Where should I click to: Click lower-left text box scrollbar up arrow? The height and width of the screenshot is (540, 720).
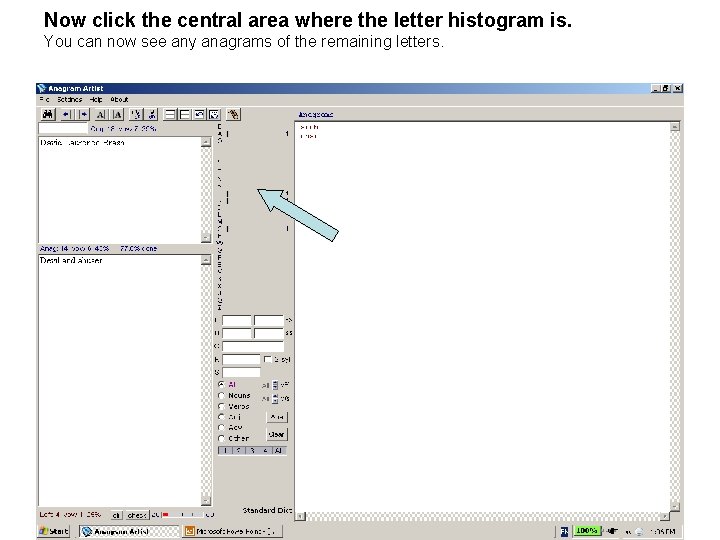coord(206,260)
